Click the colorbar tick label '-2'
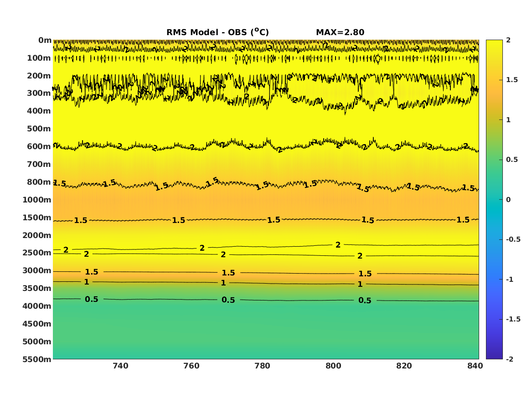Viewport: 532px width, 399px height. (510, 359)
